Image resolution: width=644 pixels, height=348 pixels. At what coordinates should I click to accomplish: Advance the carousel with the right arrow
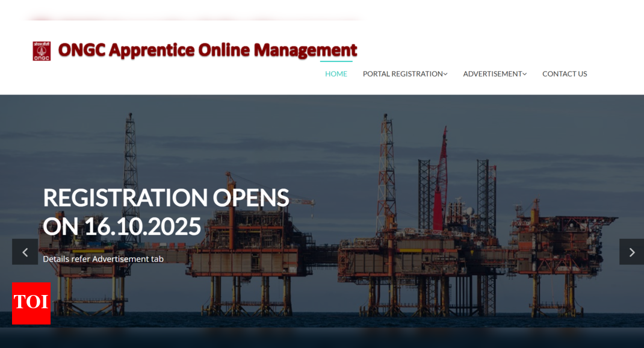(631, 252)
